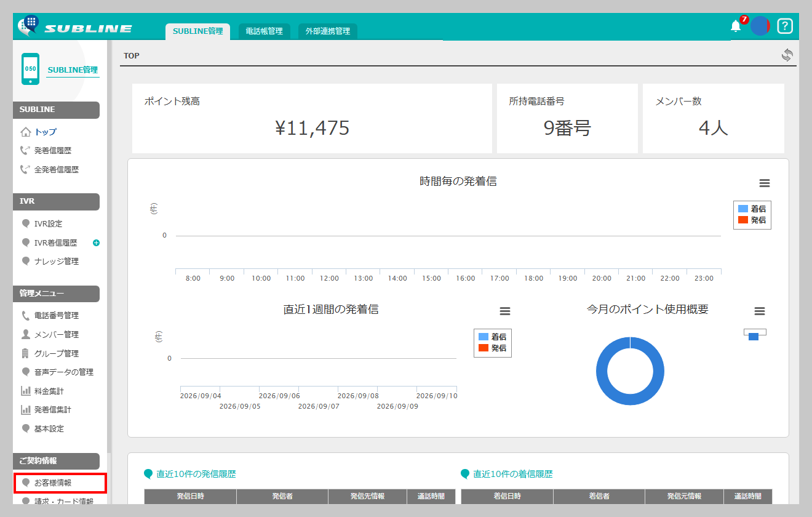Switch to the 外部連携管理 tab
812x517 pixels.
[327, 31]
